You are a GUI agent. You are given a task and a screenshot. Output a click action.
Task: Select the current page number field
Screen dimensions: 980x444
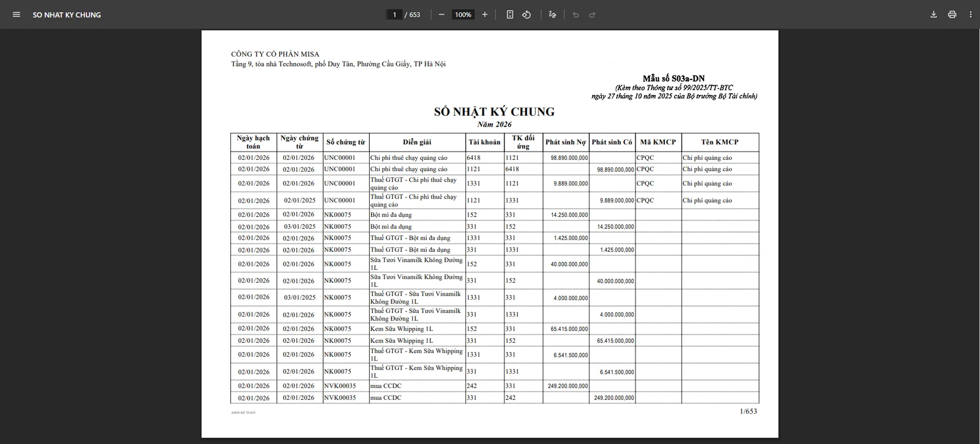[394, 14]
